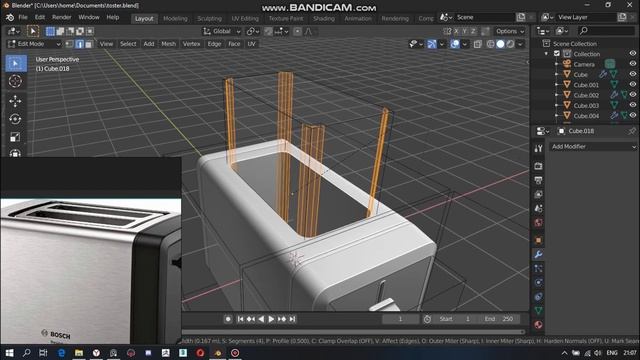Open the File menu
Viewport: 640px width, 360px height.
23,18
